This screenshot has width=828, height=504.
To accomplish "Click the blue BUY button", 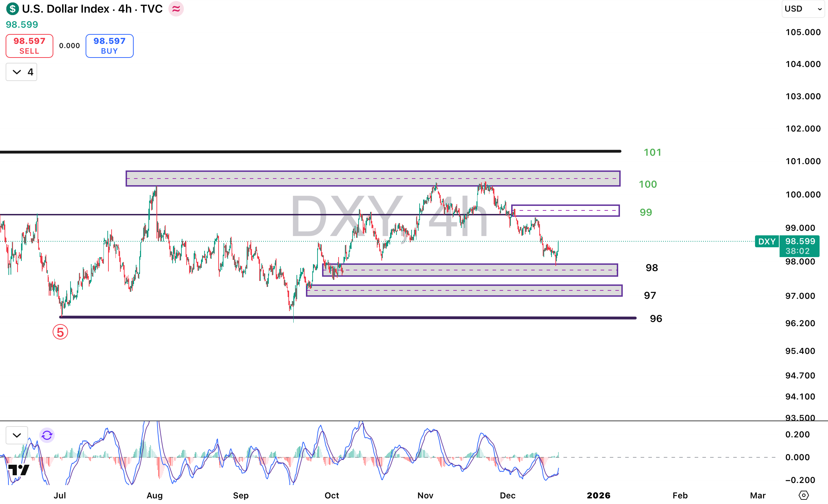I will 109,46.
